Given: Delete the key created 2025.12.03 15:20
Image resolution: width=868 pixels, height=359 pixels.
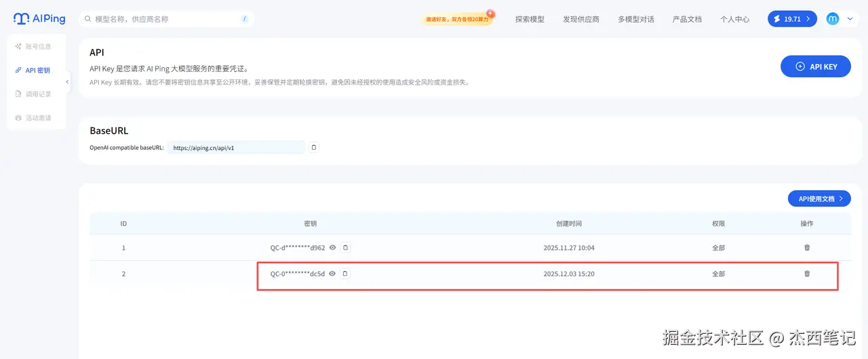Looking at the screenshot, I should coord(807,273).
